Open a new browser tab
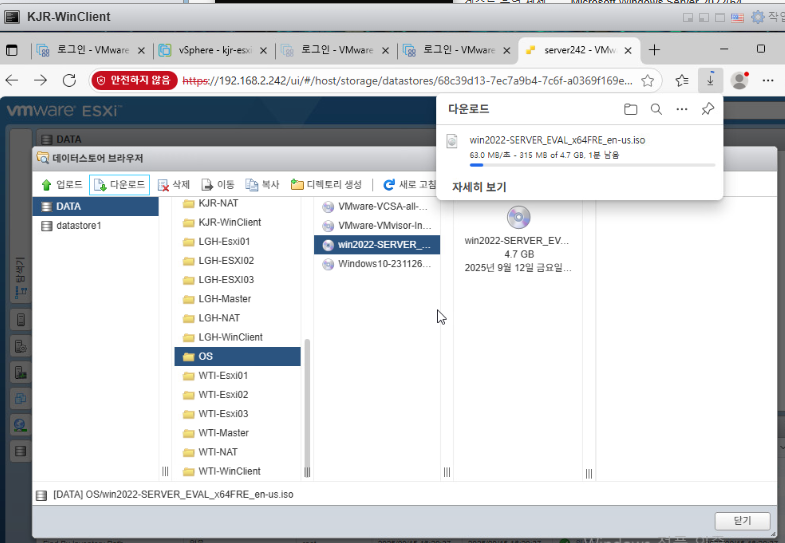Image resolution: width=785 pixels, height=543 pixels. pos(654,50)
